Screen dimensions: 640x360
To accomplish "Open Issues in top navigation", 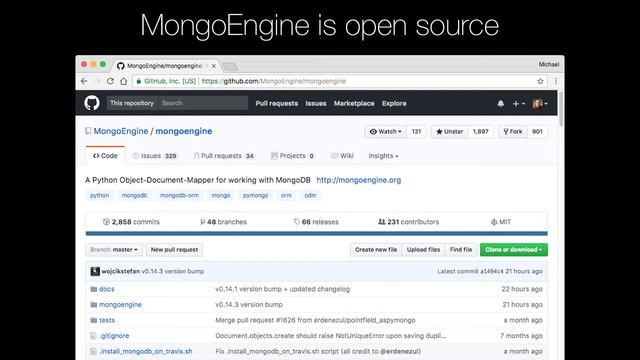I will tap(316, 104).
